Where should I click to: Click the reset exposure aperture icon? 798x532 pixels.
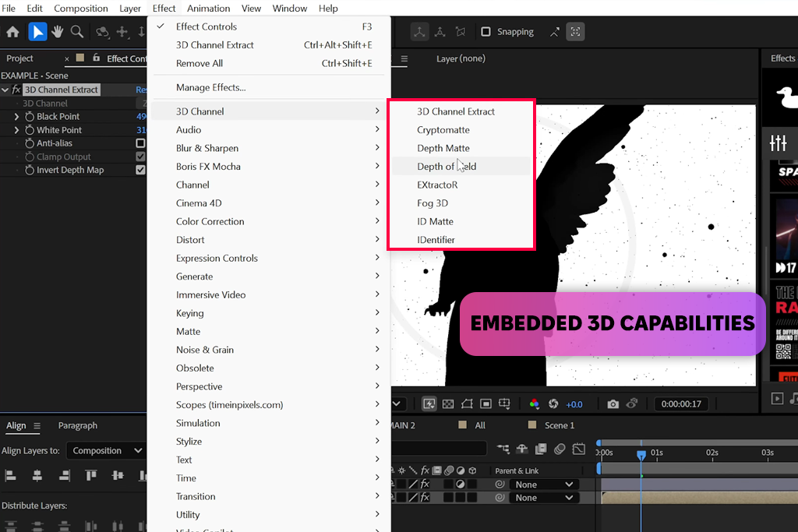(553, 403)
